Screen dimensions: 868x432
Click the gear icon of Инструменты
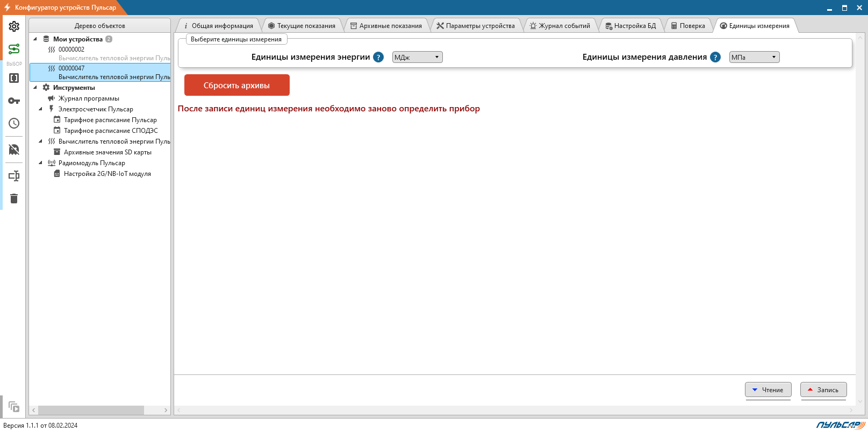[46, 87]
